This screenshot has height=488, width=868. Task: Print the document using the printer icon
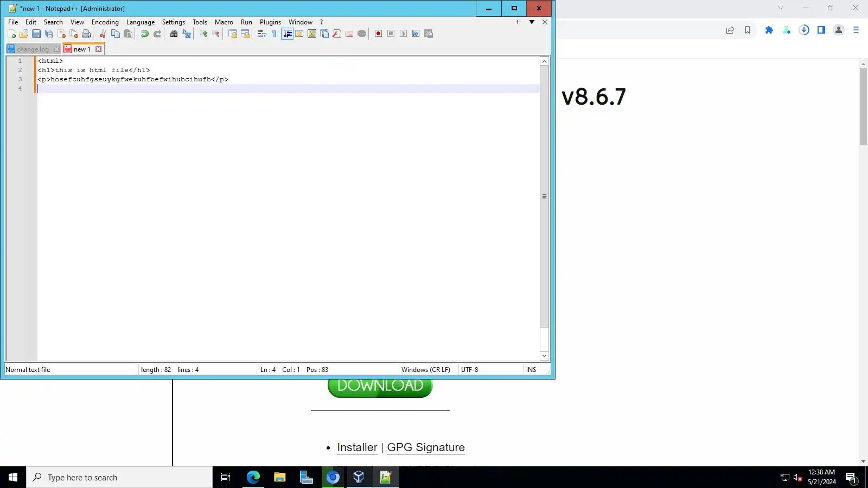tap(86, 34)
